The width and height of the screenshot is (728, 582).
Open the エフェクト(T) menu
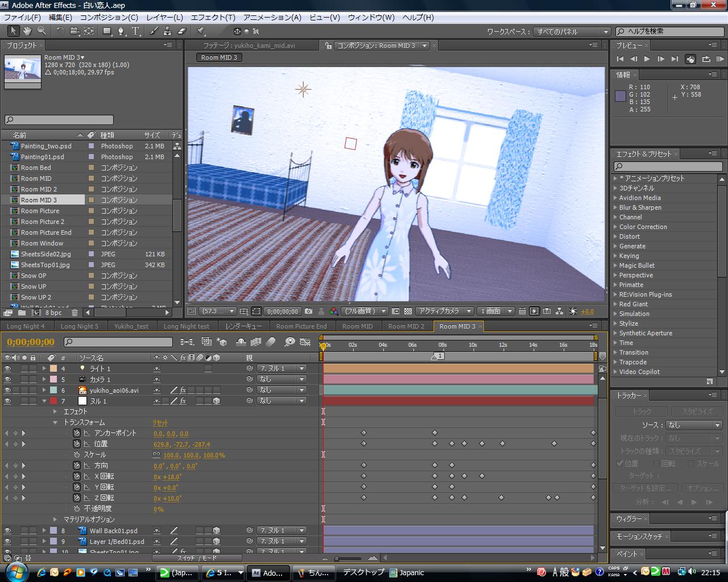coord(213,18)
